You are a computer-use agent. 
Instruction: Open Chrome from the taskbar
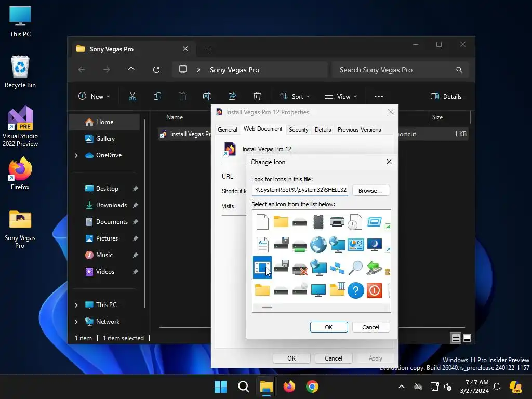(x=312, y=387)
